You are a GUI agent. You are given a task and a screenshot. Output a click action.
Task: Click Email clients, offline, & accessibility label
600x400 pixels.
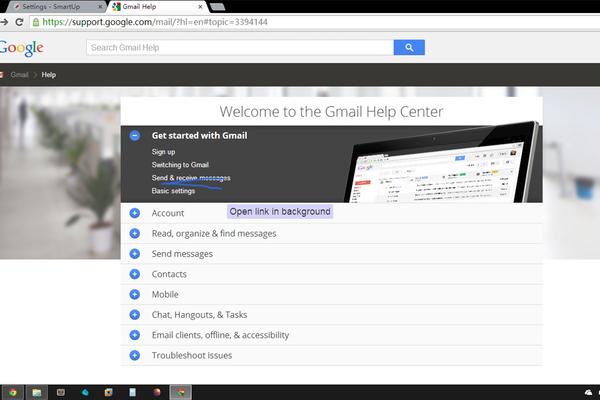click(220, 335)
